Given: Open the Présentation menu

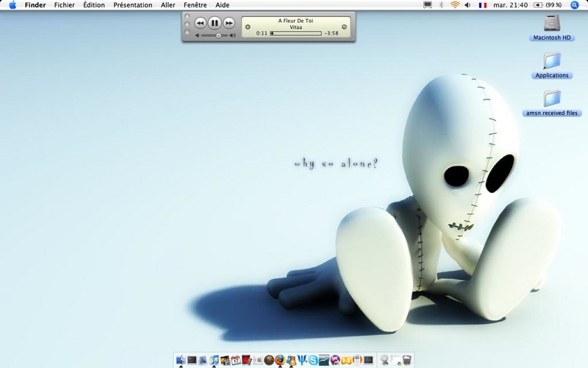Looking at the screenshot, I should 133,5.
